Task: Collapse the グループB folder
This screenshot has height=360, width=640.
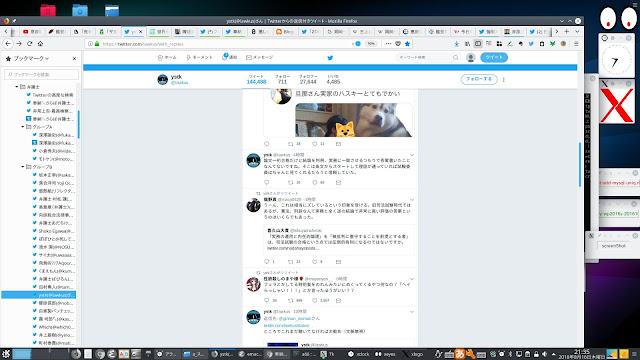Action: coord(23,167)
